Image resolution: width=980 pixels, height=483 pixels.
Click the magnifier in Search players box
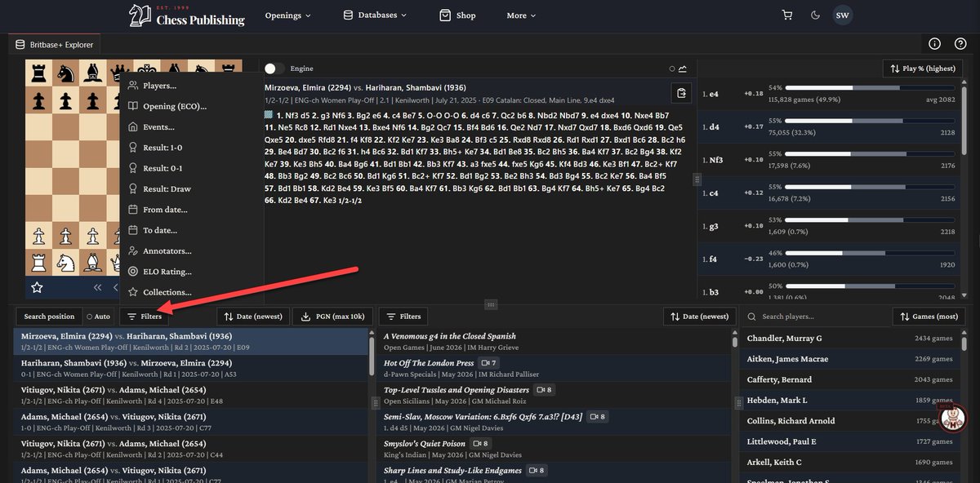pos(753,317)
